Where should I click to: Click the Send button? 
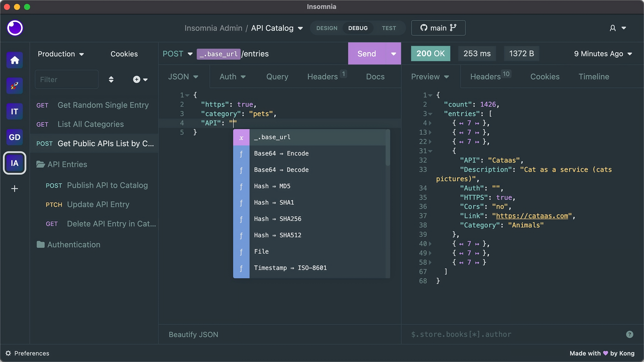pos(366,53)
